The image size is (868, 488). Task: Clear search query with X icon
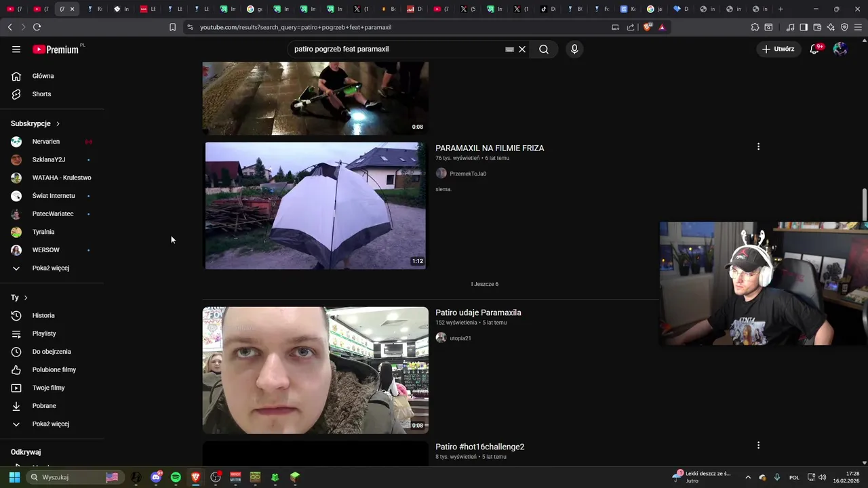522,49
